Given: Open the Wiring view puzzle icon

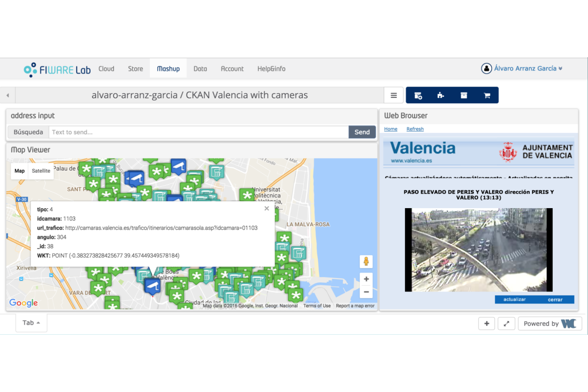Looking at the screenshot, I should click(441, 95).
